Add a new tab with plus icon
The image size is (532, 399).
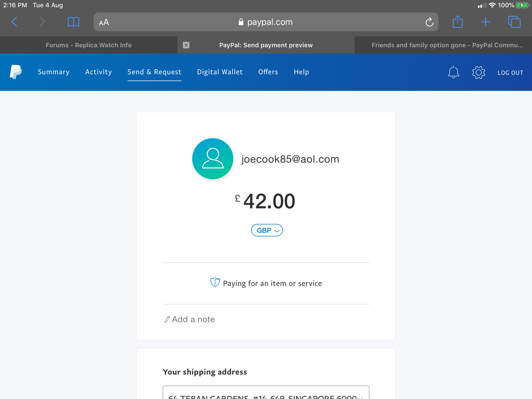click(x=486, y=22)
